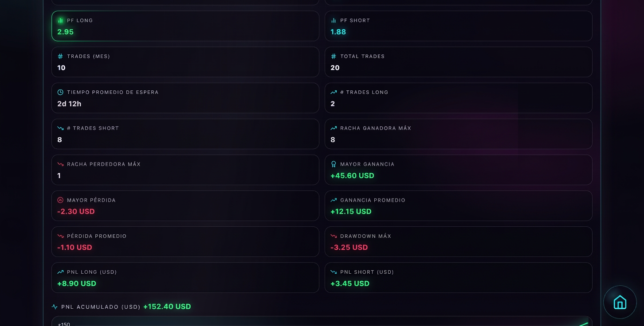Viewport: 644px width, 326px height.
Task: Open the Ganancia Promedio stat card
Action: pos(458,206)
